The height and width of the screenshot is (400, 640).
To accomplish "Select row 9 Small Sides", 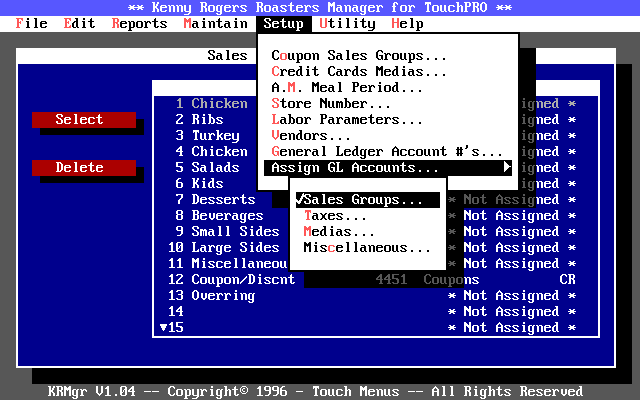I will coord(227,231).
